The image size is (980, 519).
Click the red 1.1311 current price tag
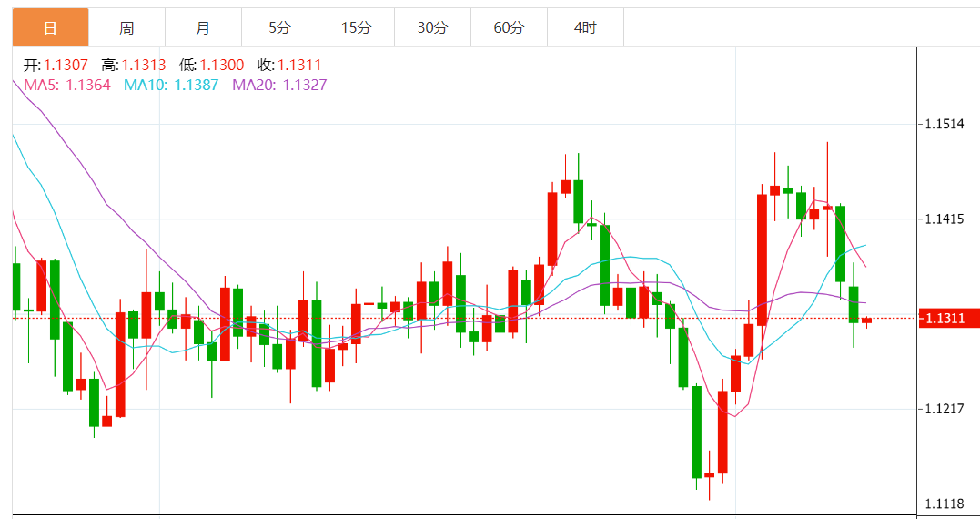[x=946, y=319]
